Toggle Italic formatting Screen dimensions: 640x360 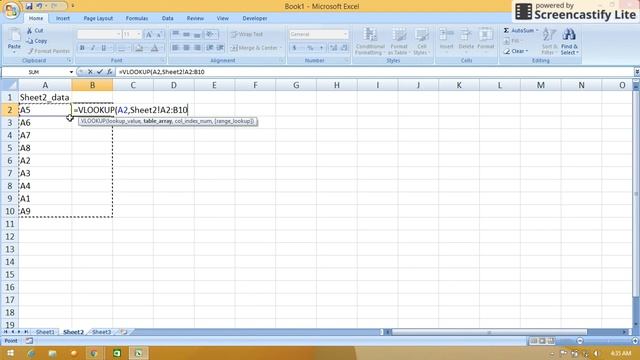click(x=93, y=48)
